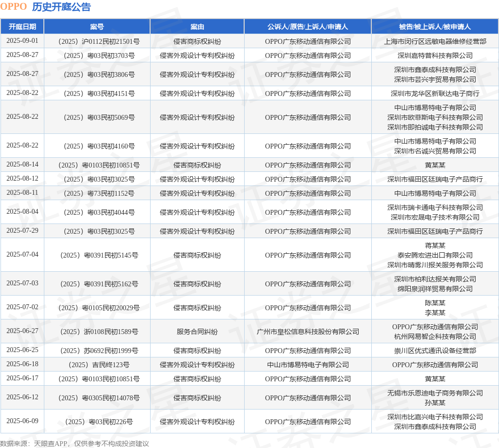Screen dimensions: 499x448
Task: Select the date cell '2025-09-01'
Action: pos(22,41)
